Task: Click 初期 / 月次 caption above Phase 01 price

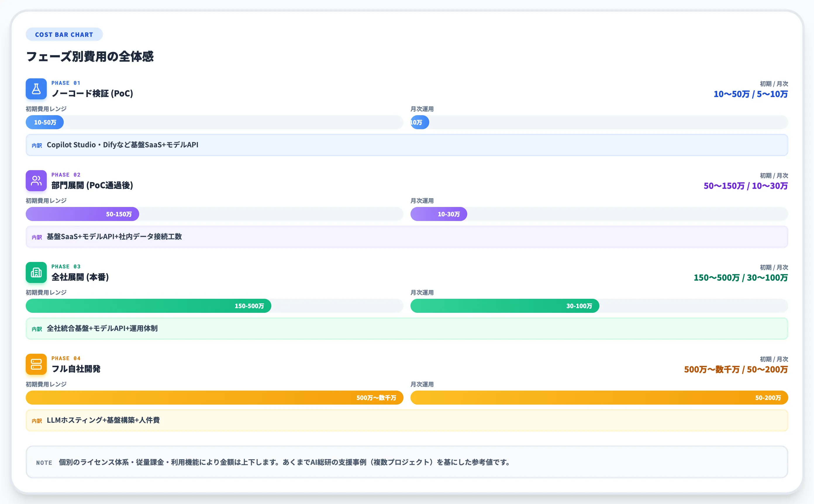Action: pyautogui.click(x=774, y=84)
